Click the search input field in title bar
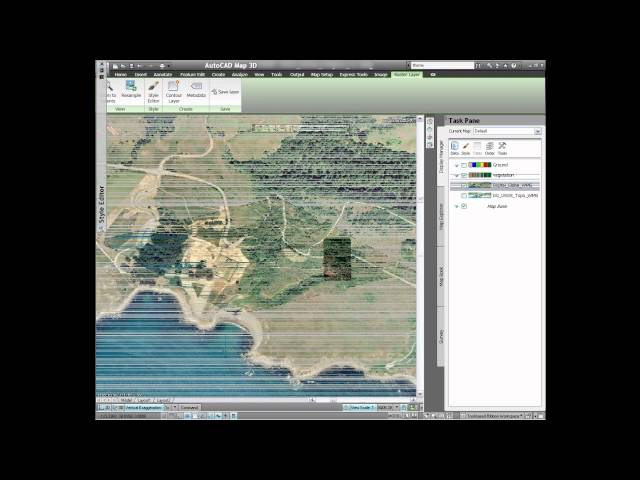Screen dimensions: 640x480 (442, 65)
